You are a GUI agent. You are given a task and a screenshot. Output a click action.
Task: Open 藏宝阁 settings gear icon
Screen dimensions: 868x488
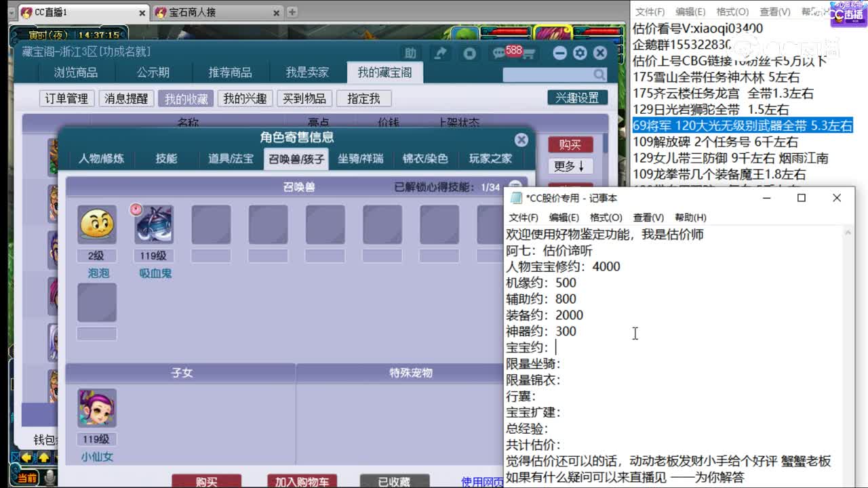pos(580,53)
